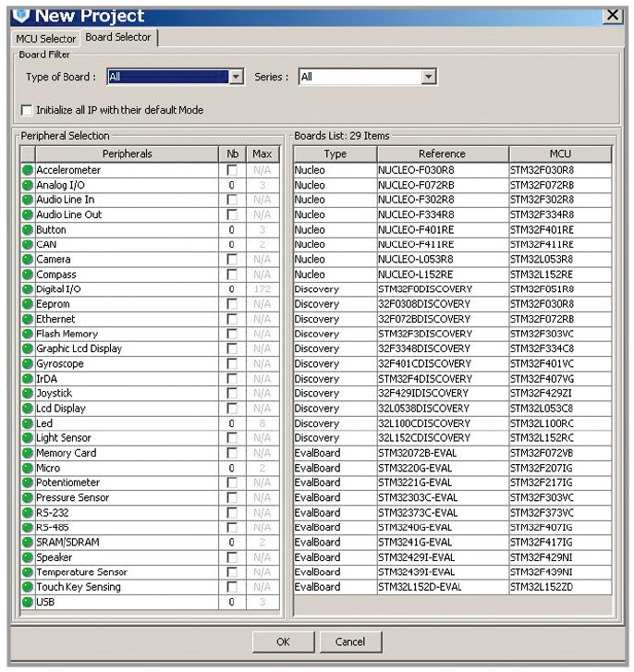Enable Initialize all IP with default Mode
The image size is (634, 672).
[x=27, y=111]
